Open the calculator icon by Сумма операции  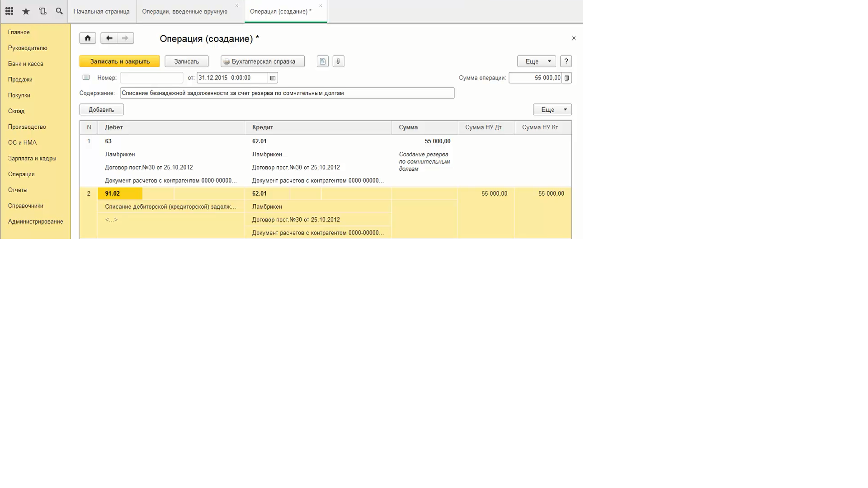coord(566,78)
